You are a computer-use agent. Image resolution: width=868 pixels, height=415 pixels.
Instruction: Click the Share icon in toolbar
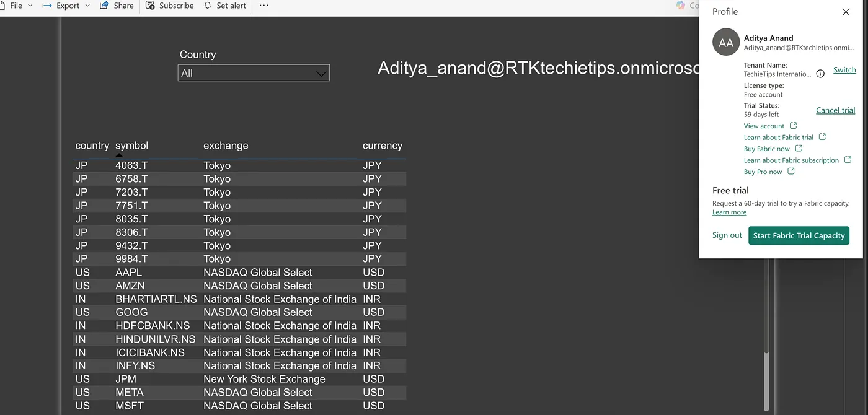point(104,5)
